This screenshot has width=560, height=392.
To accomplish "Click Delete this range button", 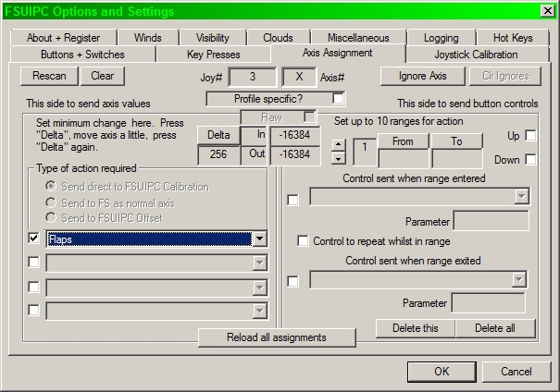I will coord(416,328).
